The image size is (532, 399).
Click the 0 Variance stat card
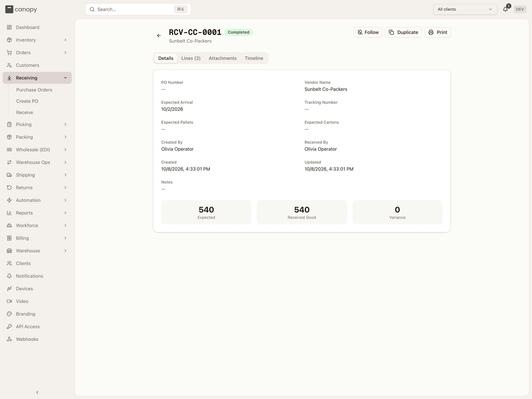click(x=397, y=212)
